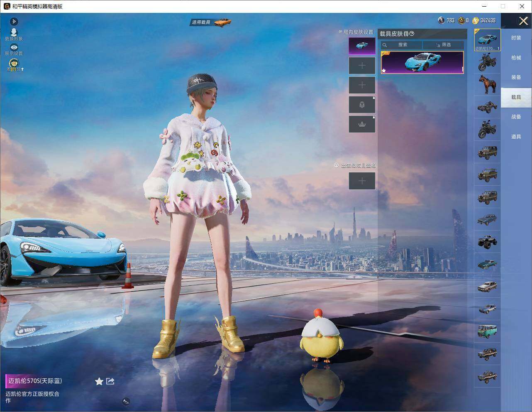Click the 迈凯伦570S(天际蓝) name label
This screenshot has width=532, height=412.
(35, 381)
